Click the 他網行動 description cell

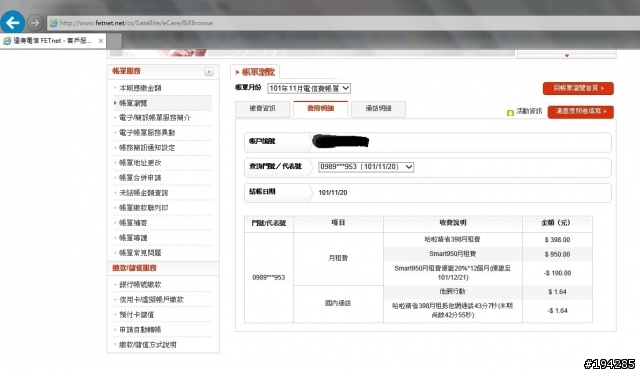pos(453,292)
